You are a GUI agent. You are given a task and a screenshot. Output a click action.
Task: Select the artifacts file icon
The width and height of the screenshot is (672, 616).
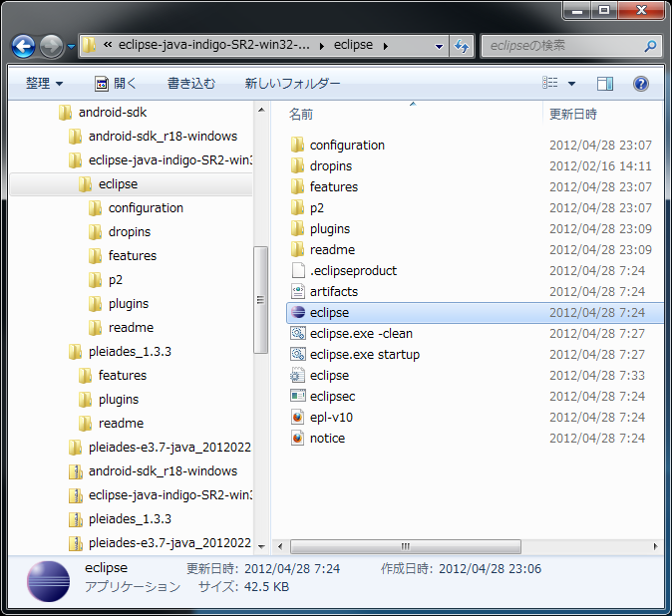point(298,292)
